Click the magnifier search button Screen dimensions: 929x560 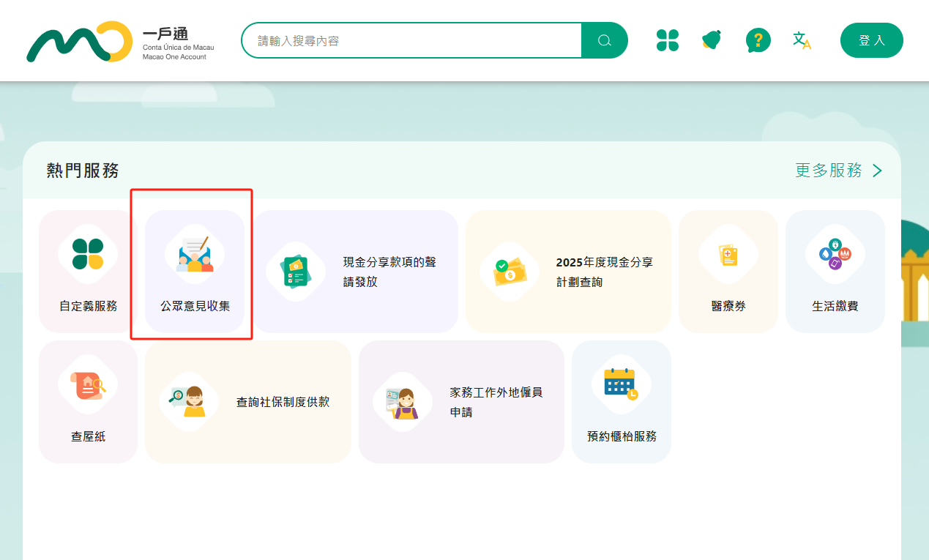(x=604, y=40)
